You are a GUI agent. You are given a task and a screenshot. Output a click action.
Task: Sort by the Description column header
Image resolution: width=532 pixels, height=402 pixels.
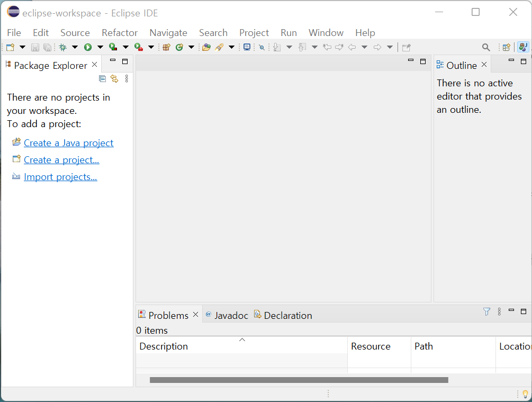[241, 346]
